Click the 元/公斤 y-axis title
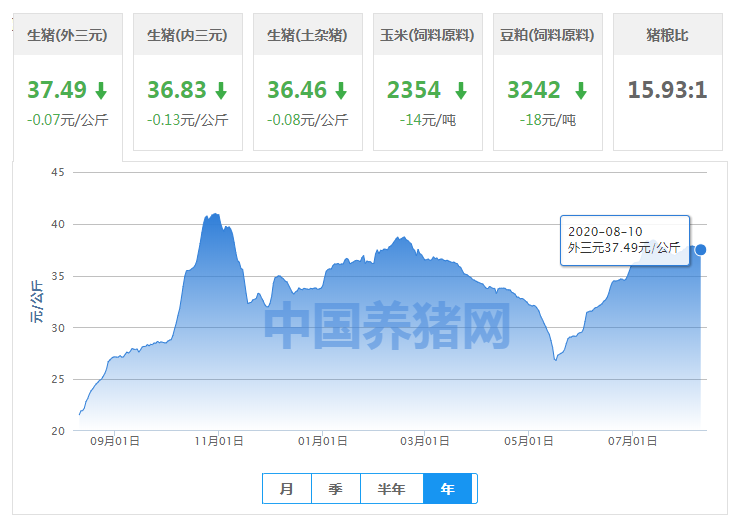The height and width of the screenshot is (525, 735). coord(37,302)
